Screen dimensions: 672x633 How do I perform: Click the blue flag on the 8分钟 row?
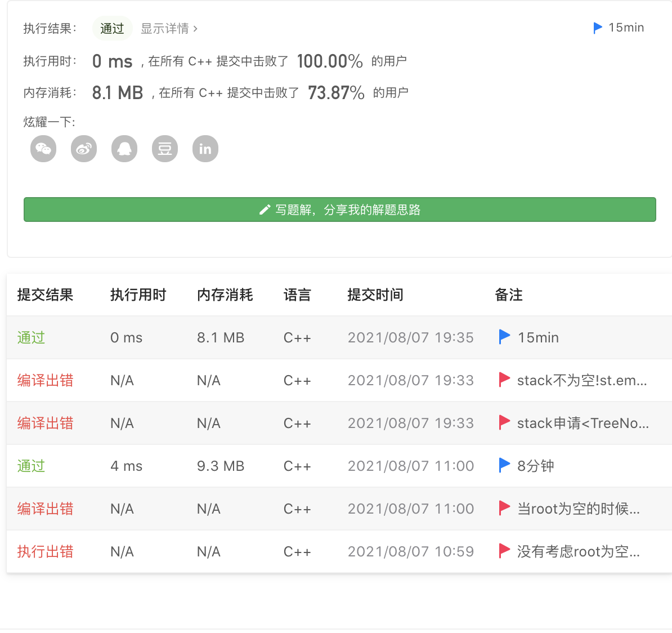pyautogui.click(x=504, y=465)
